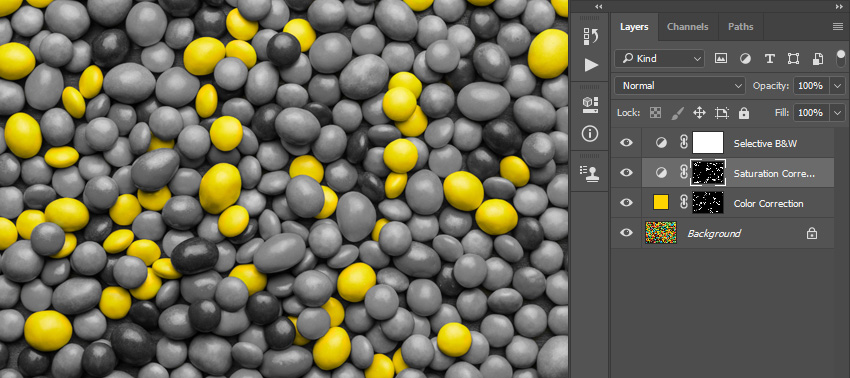
Task: Lock all with padlock icon
Action: (744, 113)
